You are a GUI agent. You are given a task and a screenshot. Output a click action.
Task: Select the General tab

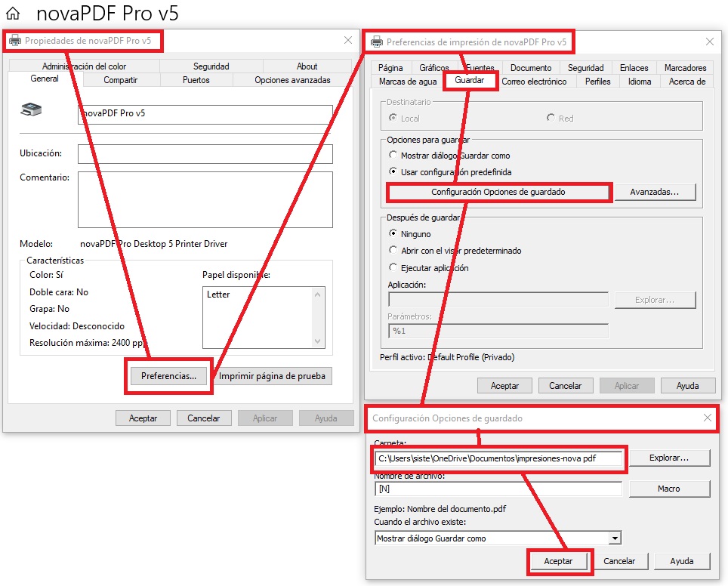point(45,79)
